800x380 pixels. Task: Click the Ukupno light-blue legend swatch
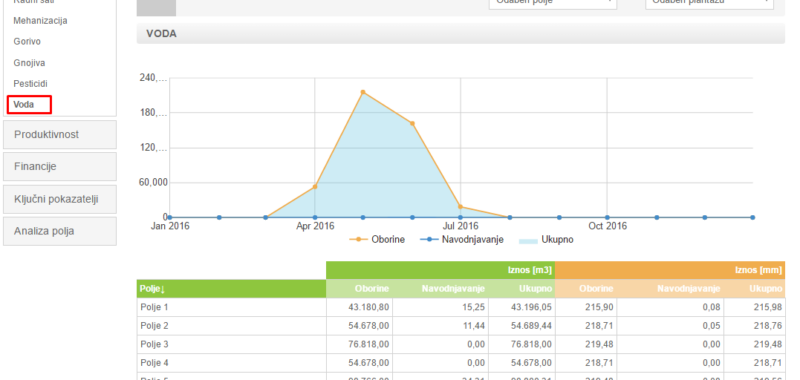click(528, 240)
